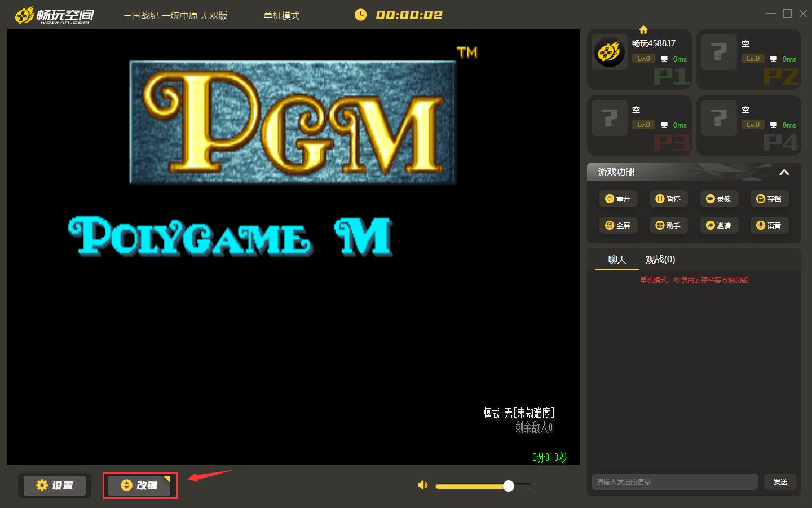The image size is (812, 508).
Task: Click the red 单机模式 cloud save notice
Action: (x=694, y=279)
